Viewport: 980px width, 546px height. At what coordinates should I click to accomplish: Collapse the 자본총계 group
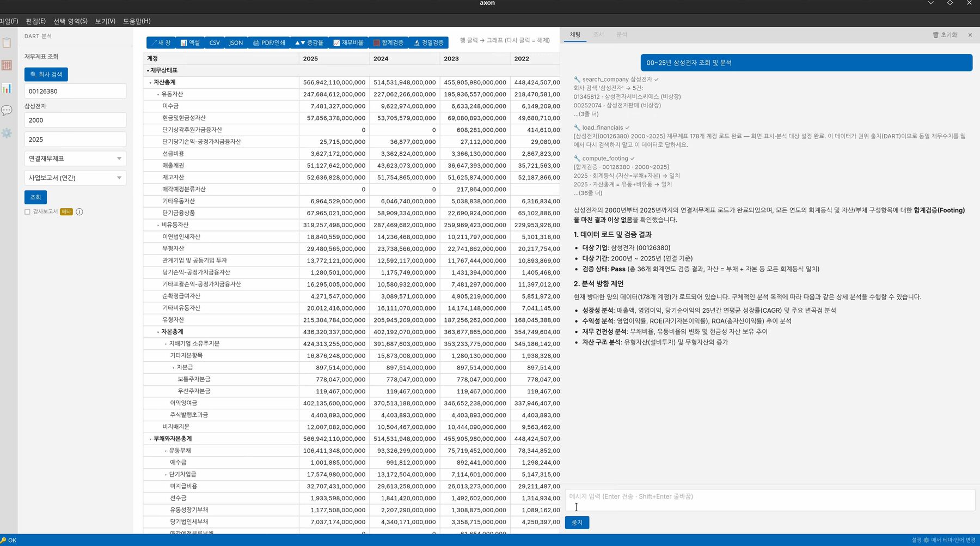[158, 332]
